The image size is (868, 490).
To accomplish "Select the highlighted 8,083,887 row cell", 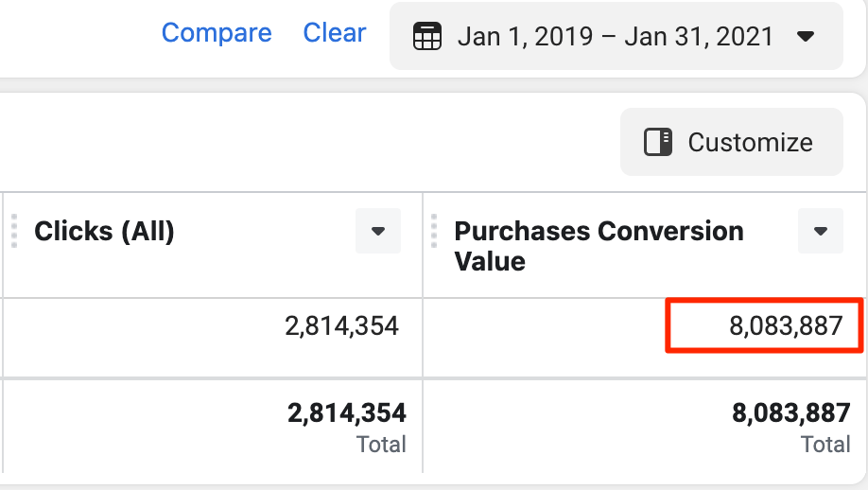I will (x=785, y=326).
